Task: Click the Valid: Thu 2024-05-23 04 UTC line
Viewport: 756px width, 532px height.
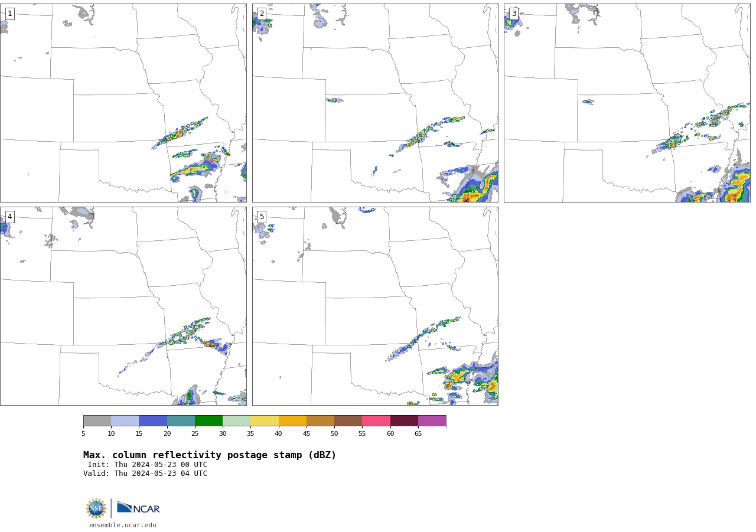Action: tap(145, 474)
